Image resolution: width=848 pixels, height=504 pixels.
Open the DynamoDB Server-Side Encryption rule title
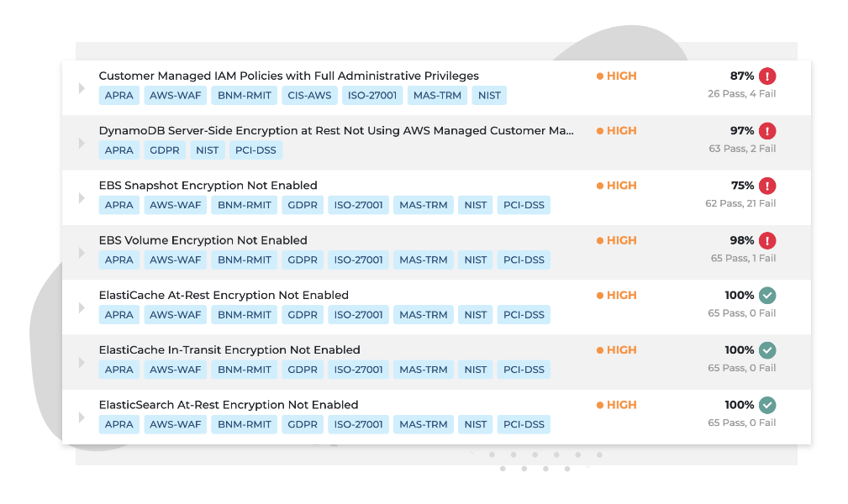tap(336, 131)
